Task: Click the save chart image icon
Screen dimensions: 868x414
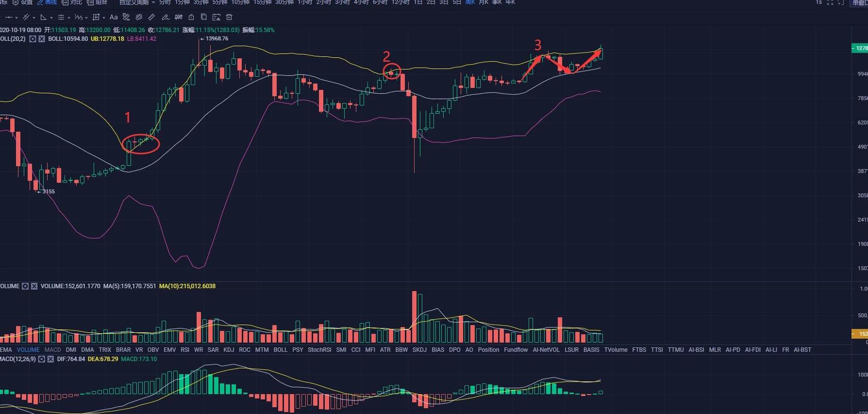Action: [x=217, y=17]
